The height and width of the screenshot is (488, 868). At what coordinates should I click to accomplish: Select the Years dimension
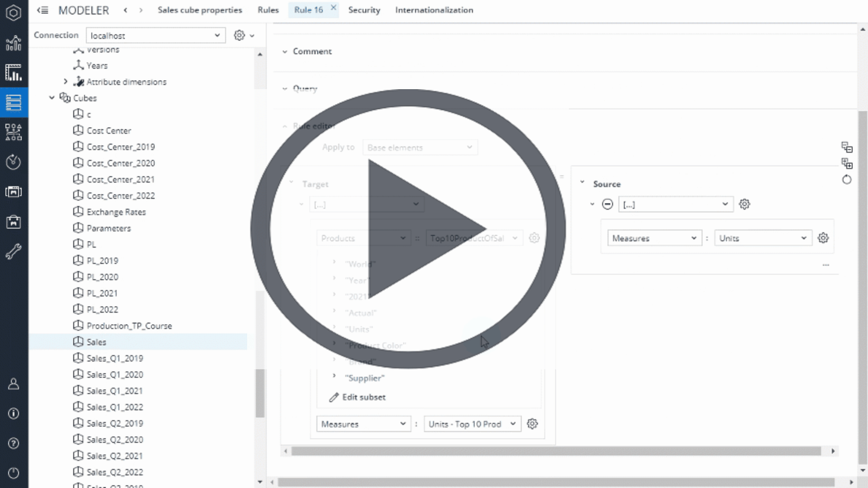[97, 65]
